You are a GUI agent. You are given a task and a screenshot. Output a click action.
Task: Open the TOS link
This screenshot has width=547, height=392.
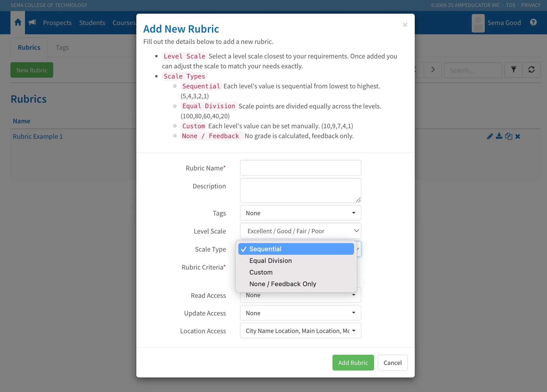click(x=510, y=5)
